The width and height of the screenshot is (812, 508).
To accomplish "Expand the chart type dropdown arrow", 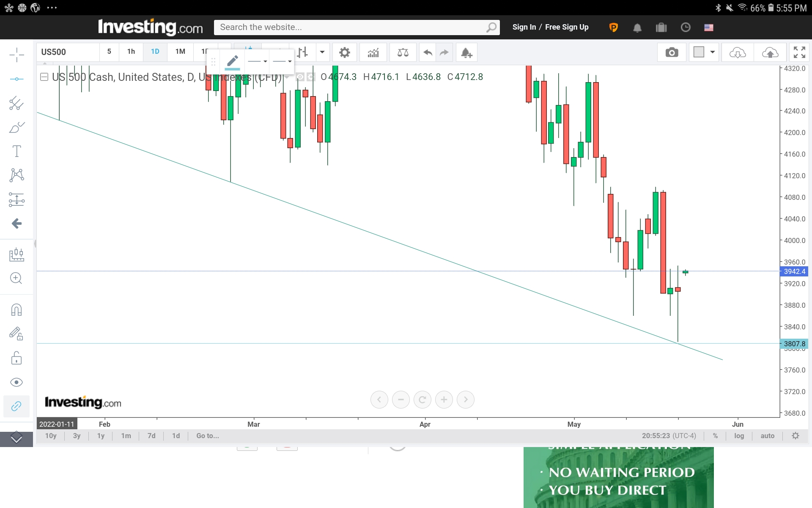I will (322, 52).
